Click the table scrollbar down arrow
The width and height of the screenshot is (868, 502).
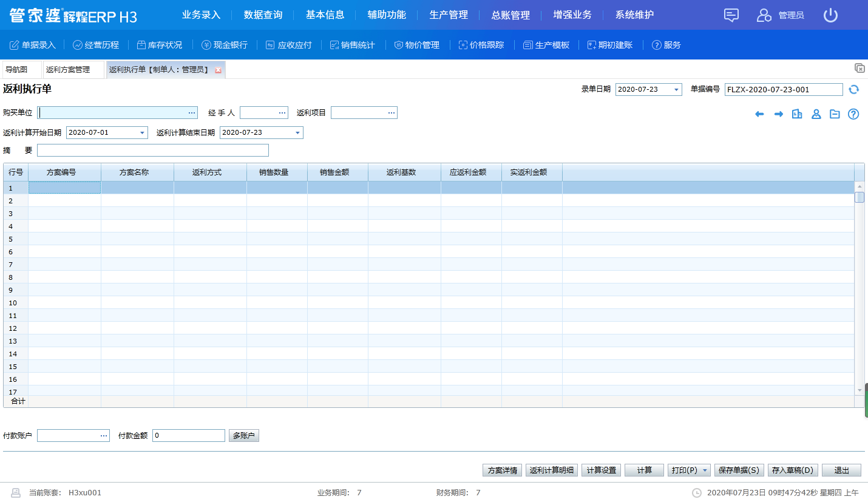coord(860,390)
